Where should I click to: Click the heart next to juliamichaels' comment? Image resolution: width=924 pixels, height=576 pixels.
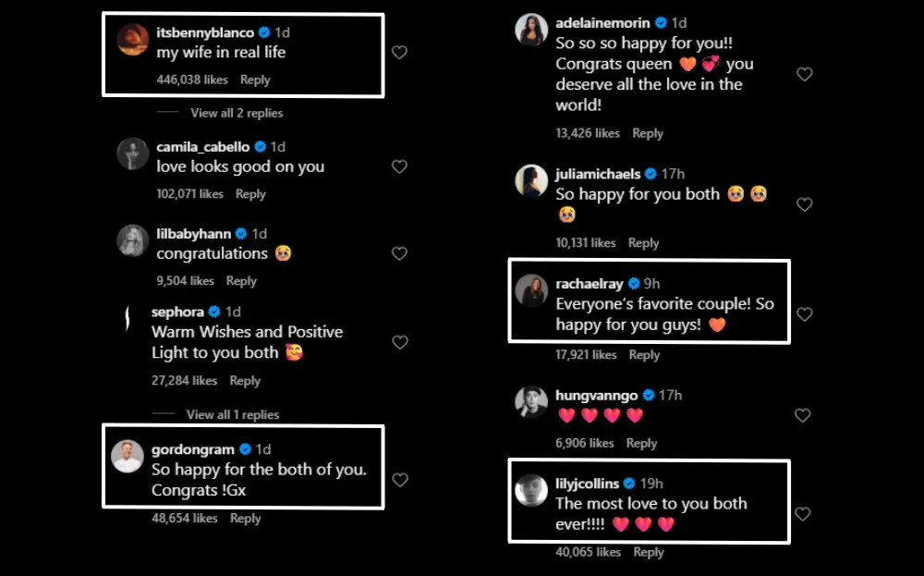pos(804,204)
